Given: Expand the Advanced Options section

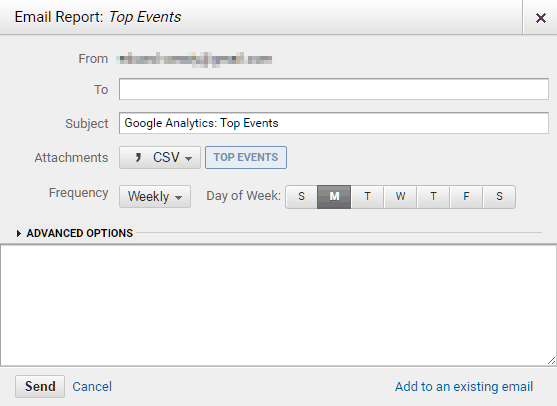Looking at the screenshot, I should pyautogui.click(x=80, y=233).
